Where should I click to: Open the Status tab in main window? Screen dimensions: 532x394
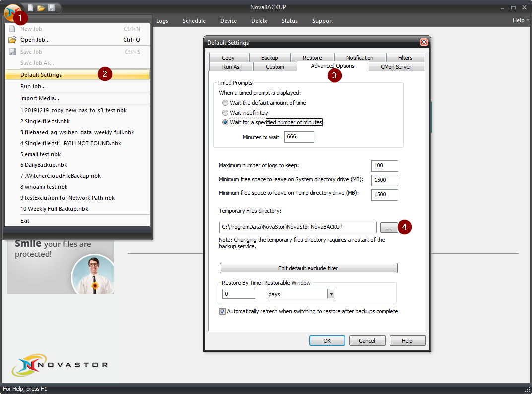coord(290,21)
